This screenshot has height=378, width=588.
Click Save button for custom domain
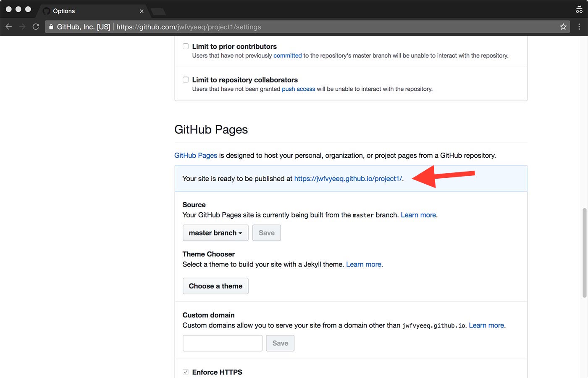tap(280, 343)
